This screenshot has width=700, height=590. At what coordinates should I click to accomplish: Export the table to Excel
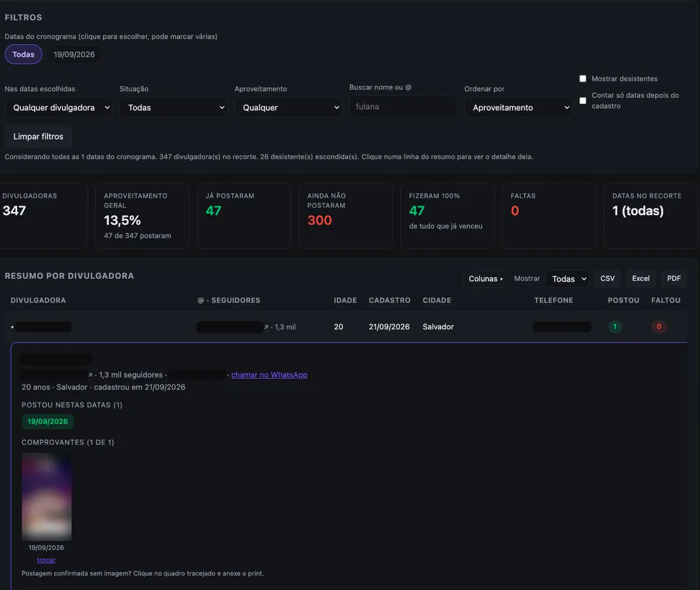tap(641, 279)
